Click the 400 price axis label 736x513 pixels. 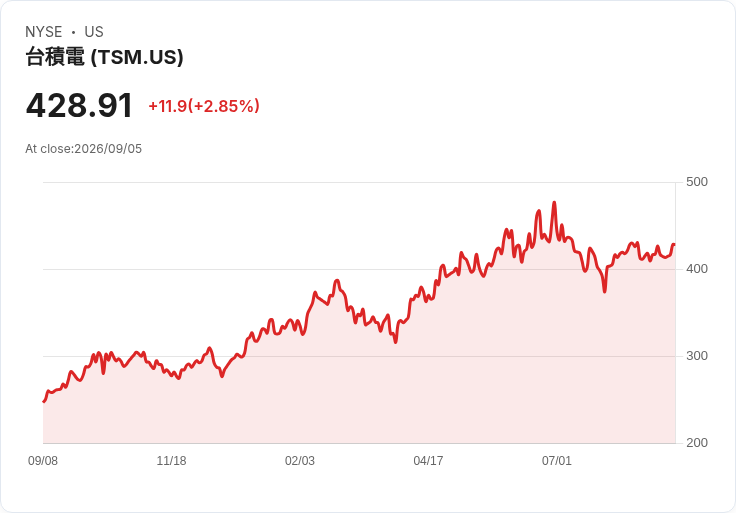click(x=697, y=269)
